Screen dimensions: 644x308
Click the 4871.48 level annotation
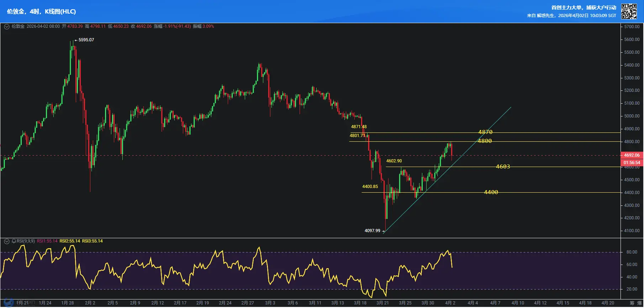pos(359,127)
